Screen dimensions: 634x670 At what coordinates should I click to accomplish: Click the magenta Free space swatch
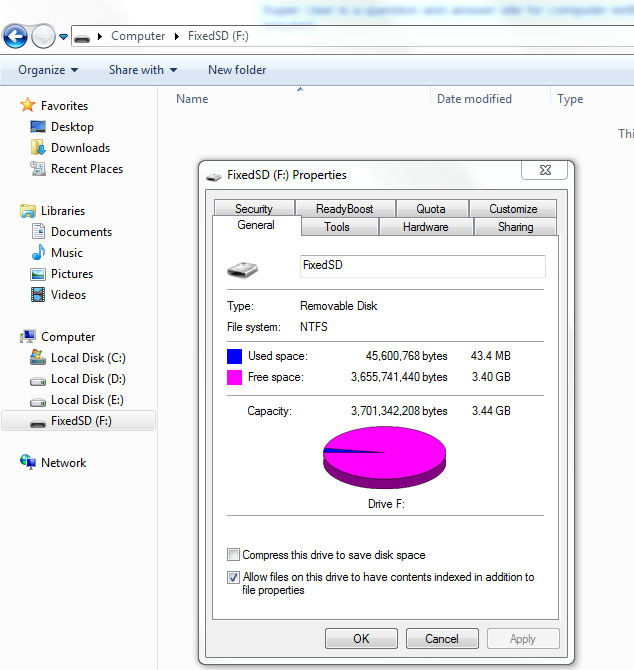point(234,377)
